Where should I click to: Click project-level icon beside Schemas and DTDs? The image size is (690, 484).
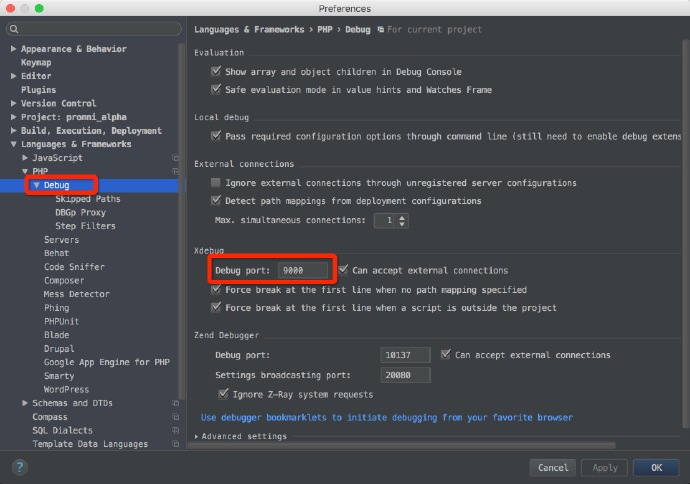tap(176, 403)
